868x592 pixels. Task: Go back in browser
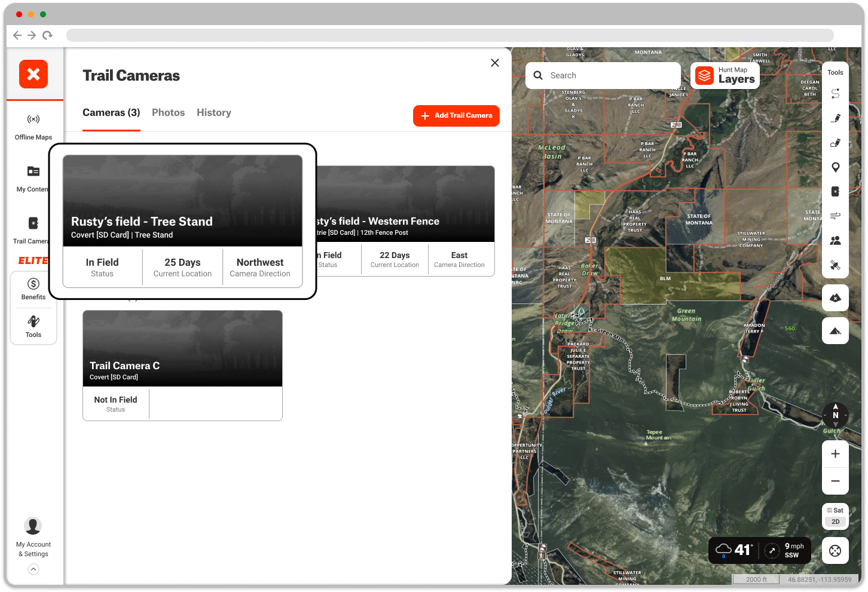pyautogui.click(x=17, y=35)
